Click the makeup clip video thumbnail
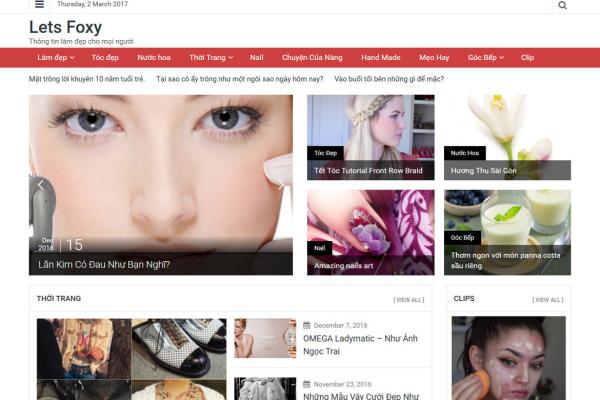This screenshot has height=400, width=600. click(x=508, y=358)
